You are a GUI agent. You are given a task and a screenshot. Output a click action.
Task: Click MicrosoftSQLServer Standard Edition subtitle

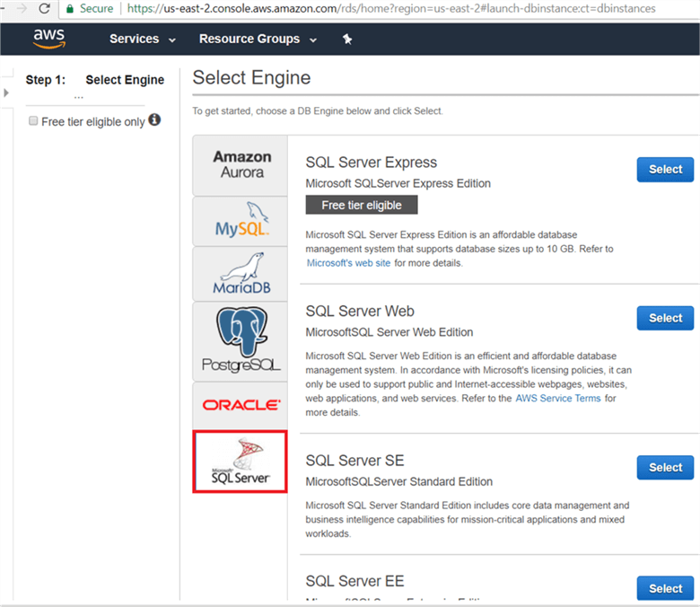(399, 481)
